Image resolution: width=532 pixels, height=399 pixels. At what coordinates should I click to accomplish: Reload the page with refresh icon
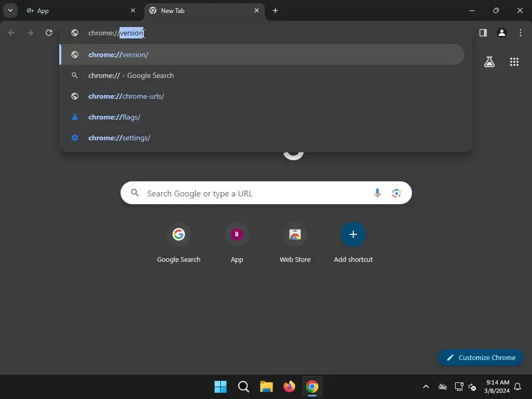[x=49, y=33]
